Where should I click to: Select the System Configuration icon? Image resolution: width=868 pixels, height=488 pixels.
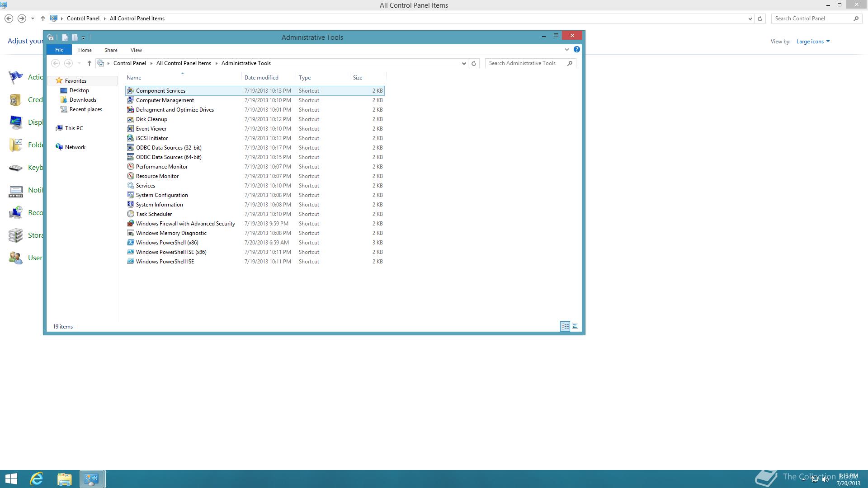click(131, 195)
